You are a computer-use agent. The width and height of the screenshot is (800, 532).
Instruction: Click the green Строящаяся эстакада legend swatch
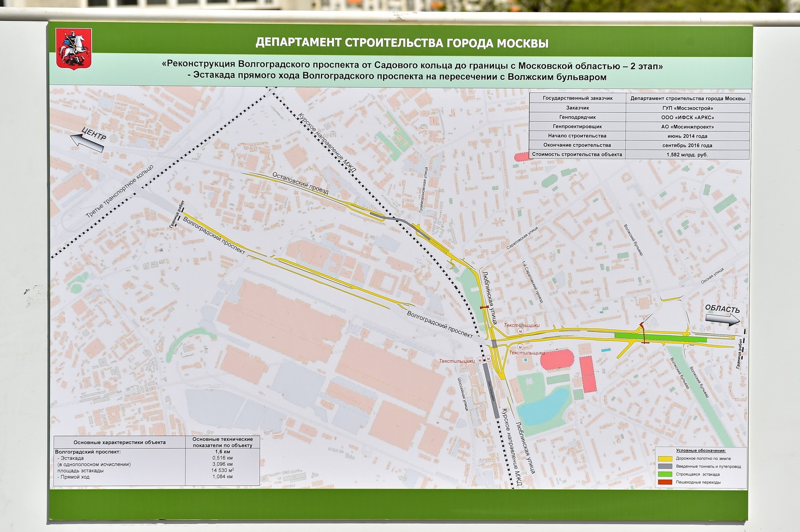pos(665,474)
